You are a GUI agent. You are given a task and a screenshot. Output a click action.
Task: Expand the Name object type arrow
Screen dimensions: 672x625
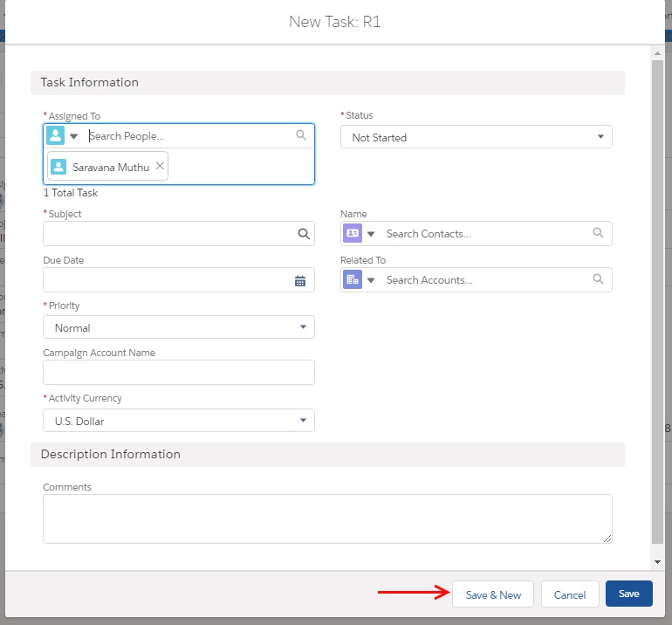pyautogui.click(x=371, y=234)
